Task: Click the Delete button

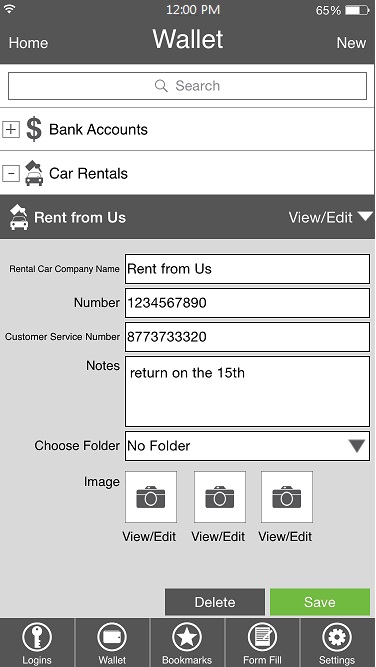Action: (x=215, y=602)
